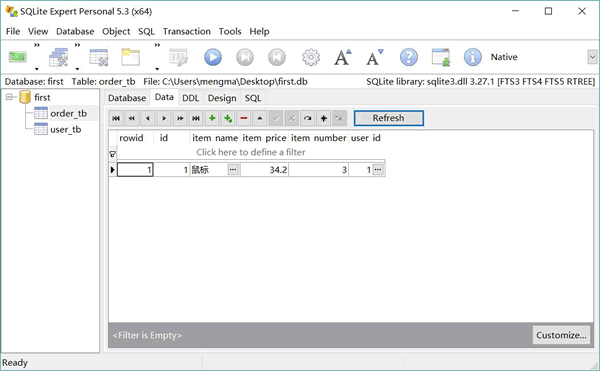
Task: Click the blue Execute SQL play icon
Action: [213, 57]
